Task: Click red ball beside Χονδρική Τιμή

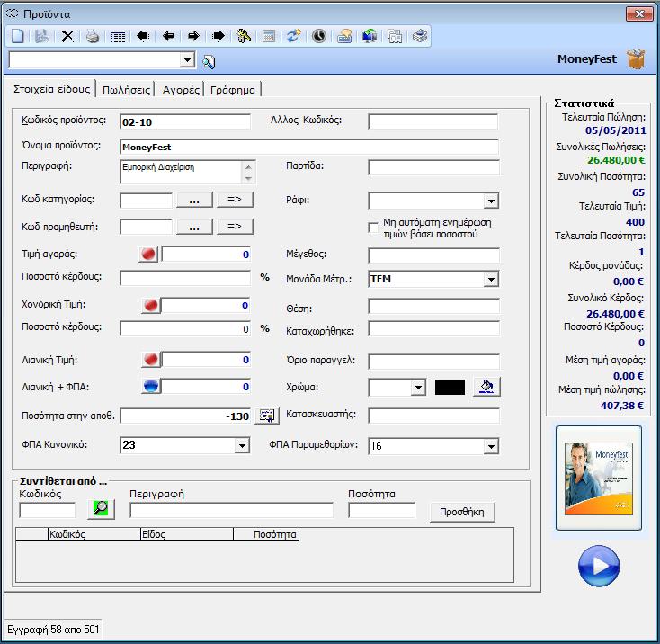Action: tap(150, 305)
